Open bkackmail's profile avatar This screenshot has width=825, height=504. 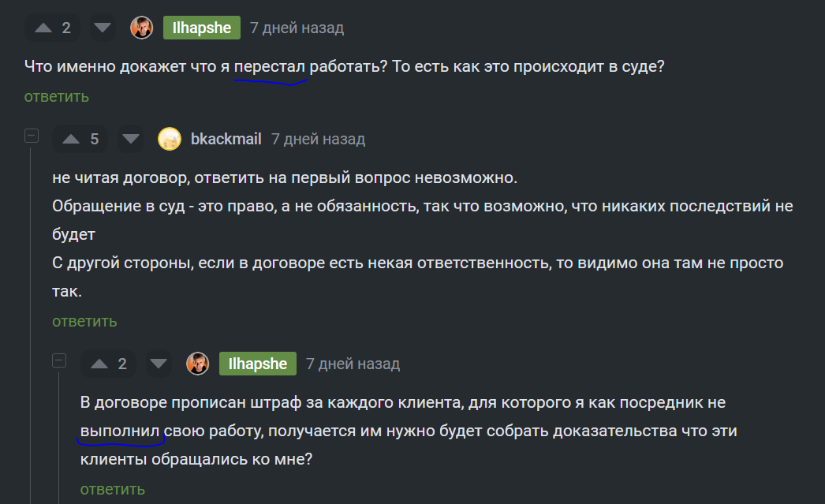tap(170, 140)
